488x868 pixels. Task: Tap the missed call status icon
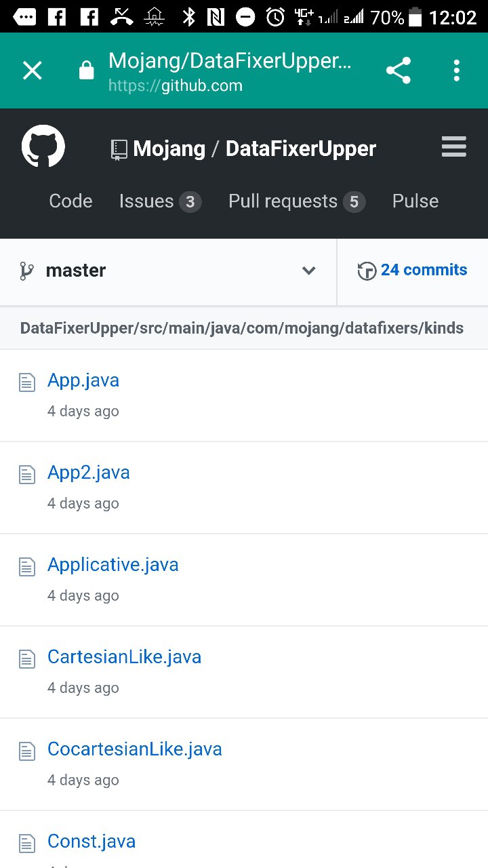click(122, 17)
